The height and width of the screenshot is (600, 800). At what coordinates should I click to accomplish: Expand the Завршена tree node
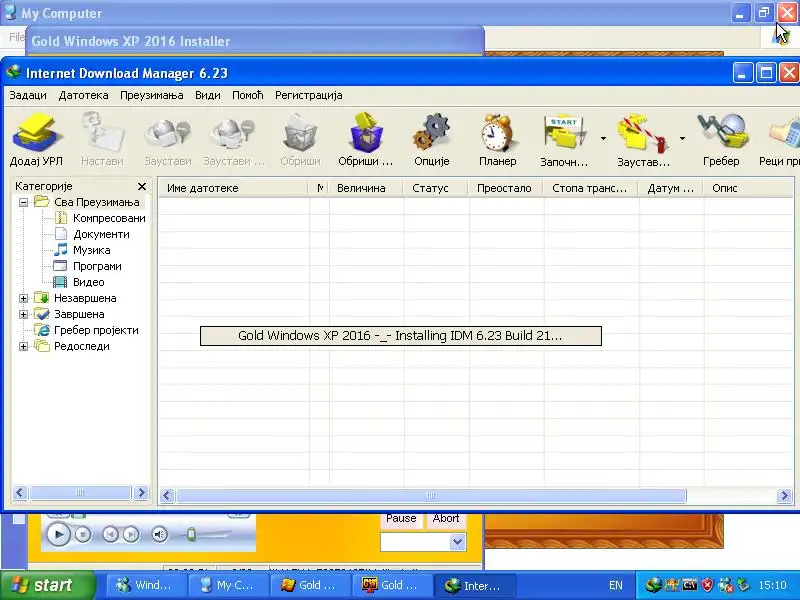click(23, 314)
